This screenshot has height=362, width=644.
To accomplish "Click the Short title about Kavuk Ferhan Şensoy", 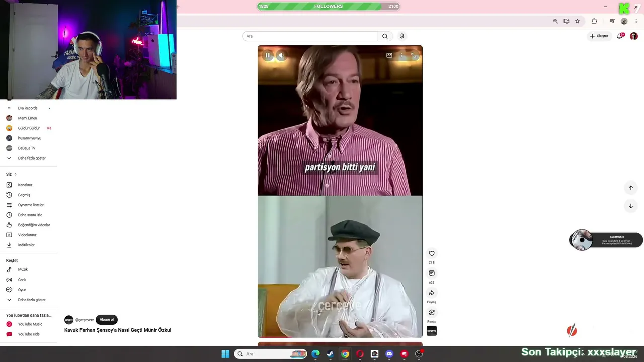I will click(118, 330).
